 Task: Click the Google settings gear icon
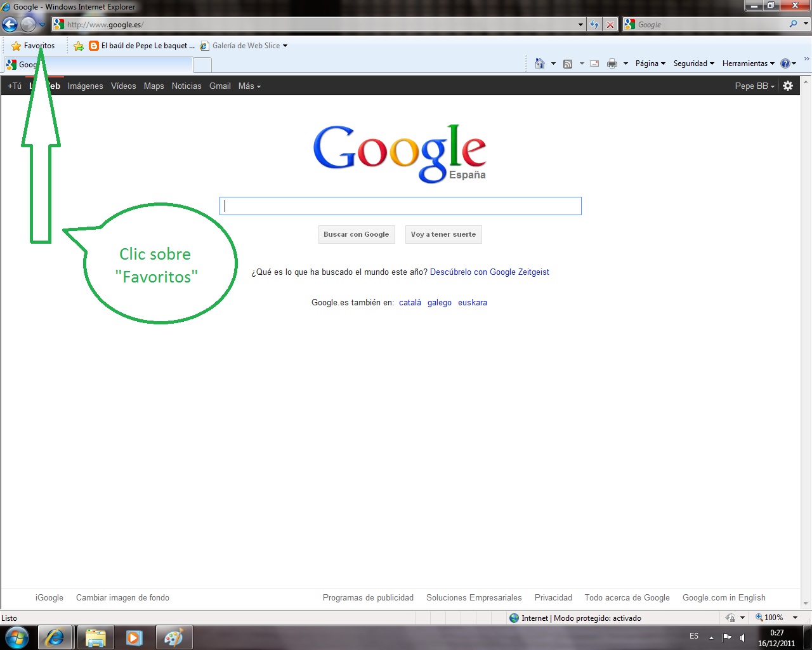point(788,86)
